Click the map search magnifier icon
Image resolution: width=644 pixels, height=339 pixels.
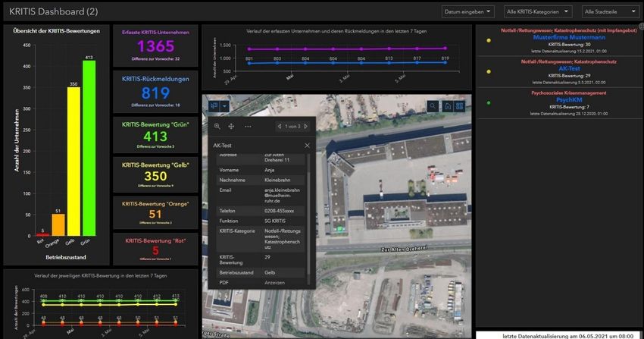(433, 106)
